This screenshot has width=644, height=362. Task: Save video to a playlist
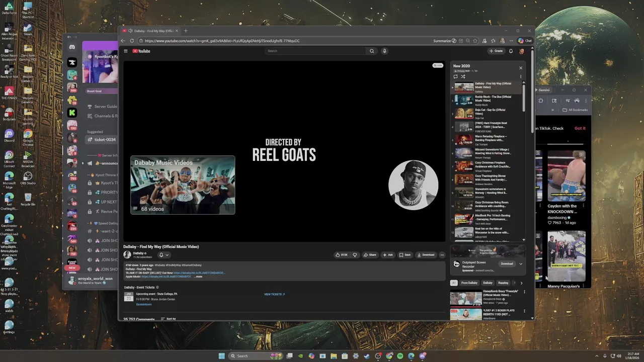tap(405, 255)
